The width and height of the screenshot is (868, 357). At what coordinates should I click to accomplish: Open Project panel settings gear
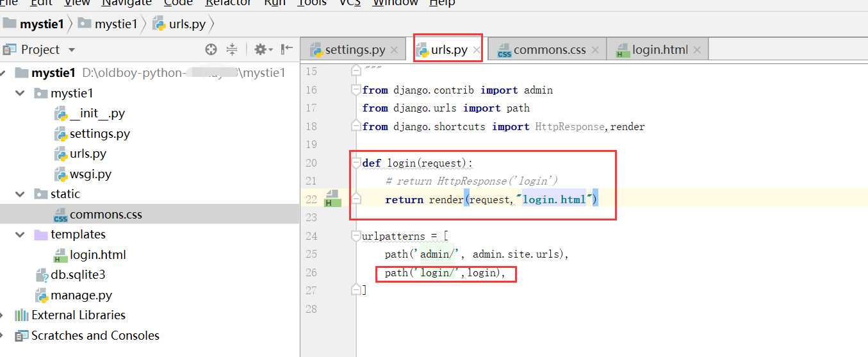[x=263, y=49]
